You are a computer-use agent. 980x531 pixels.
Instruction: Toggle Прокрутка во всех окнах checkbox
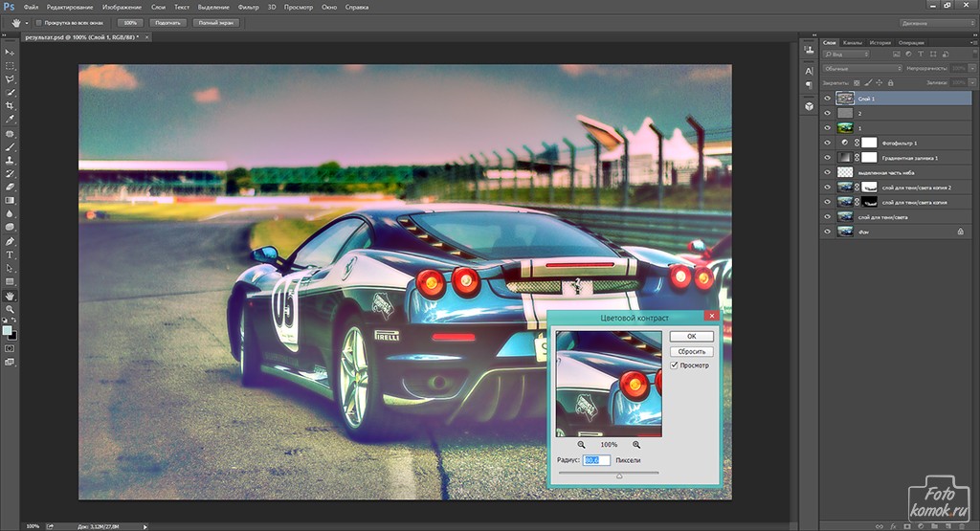point(38,23)
